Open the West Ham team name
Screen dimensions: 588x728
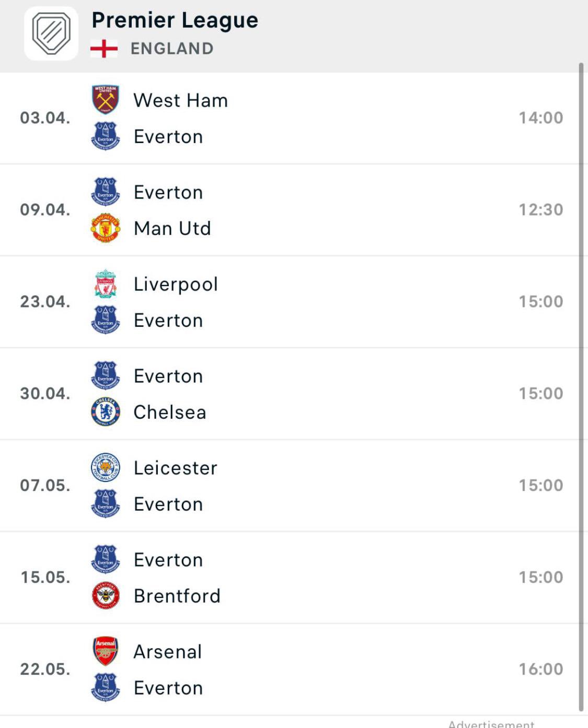click(181, 100)
